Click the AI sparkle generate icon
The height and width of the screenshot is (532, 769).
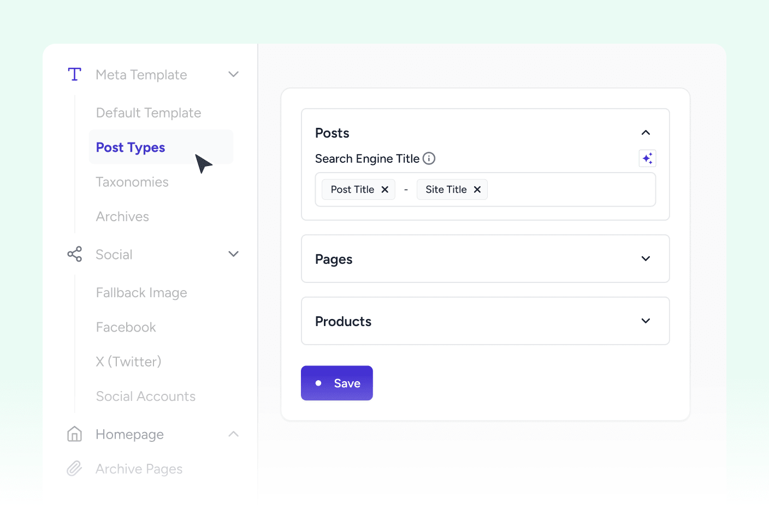[647, 158]
